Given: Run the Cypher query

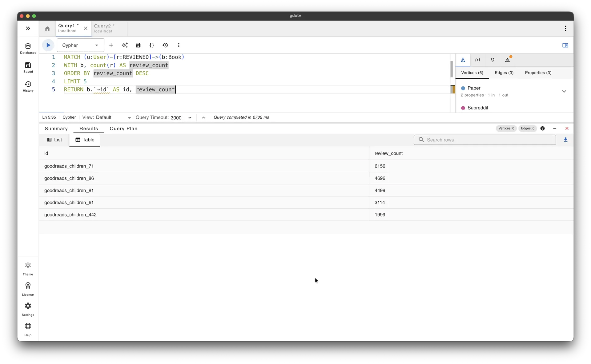Looking at the screenshot, I should click(x=48, y=45).
